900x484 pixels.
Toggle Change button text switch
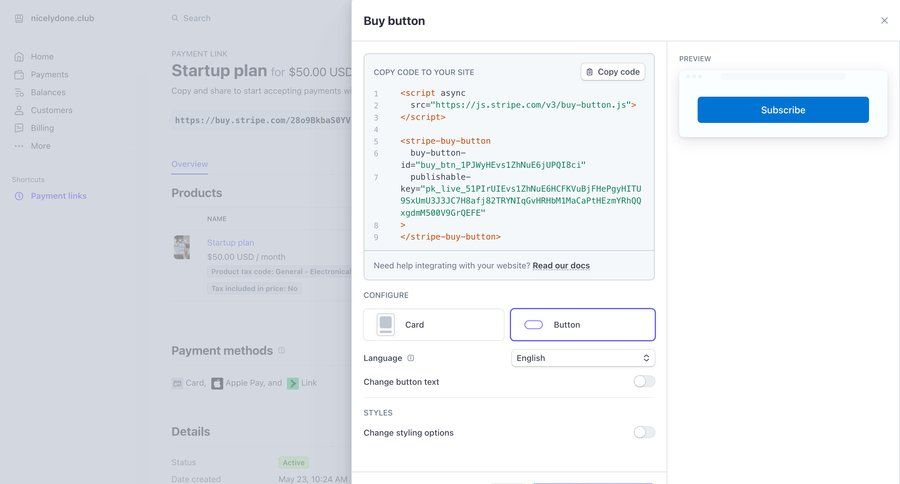644,381
